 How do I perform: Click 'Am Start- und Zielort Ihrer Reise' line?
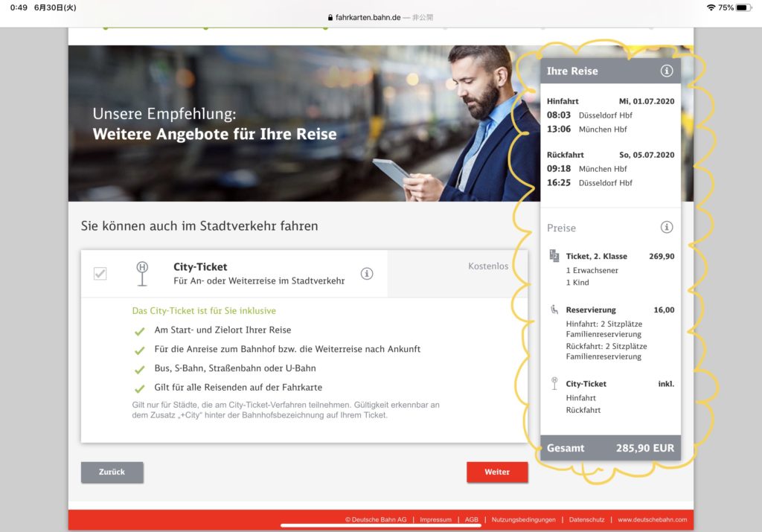(x=222, y=330)
